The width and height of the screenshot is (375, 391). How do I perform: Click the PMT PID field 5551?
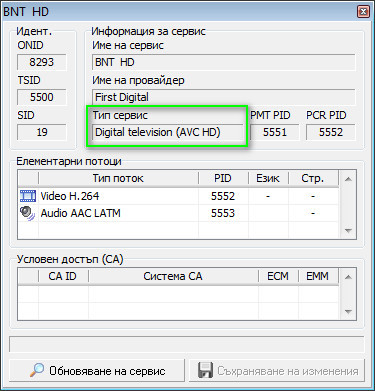pyautogui.click(x=275, y=132)
